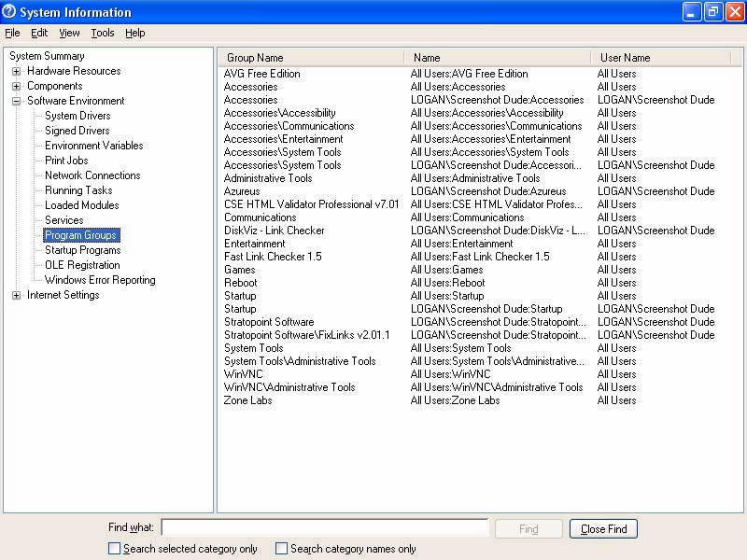Select the Services category
This screenshot has width=747, height=560.
click(63, 220)
